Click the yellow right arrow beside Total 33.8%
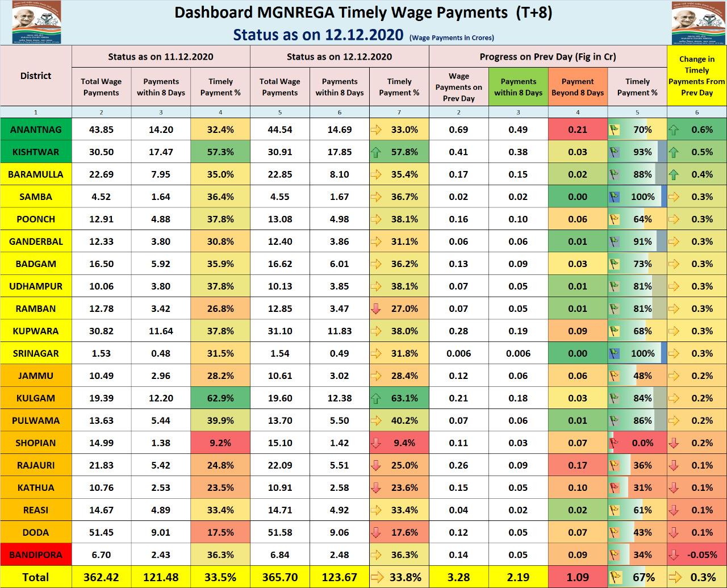This screenshot has width=727, height=588. [377, 577]
